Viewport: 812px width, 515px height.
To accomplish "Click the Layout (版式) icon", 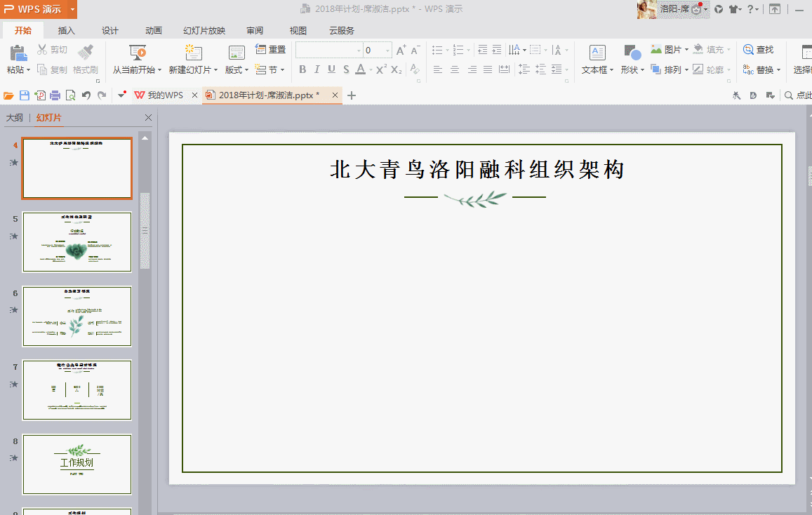I will coord(237,53).
